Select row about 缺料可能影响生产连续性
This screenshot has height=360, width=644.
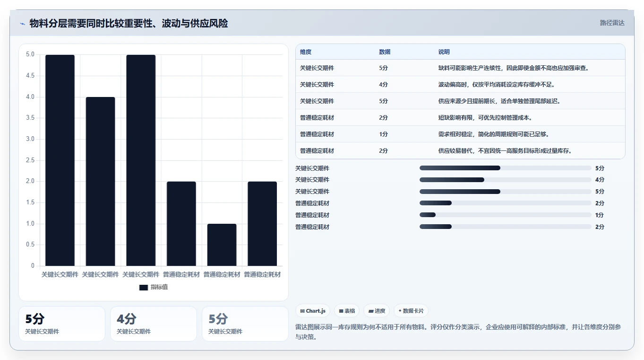(x=460, y=68)
